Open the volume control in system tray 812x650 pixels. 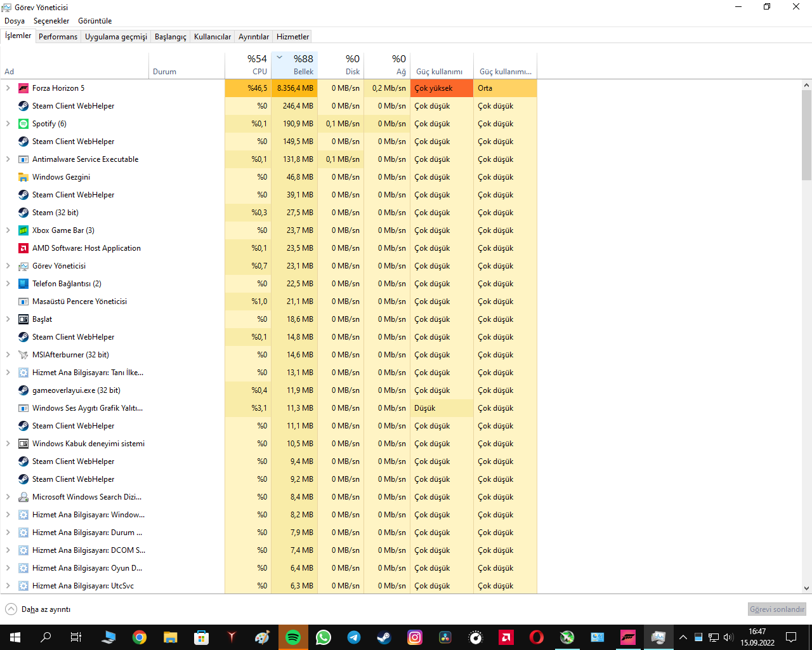click(728, 637)
